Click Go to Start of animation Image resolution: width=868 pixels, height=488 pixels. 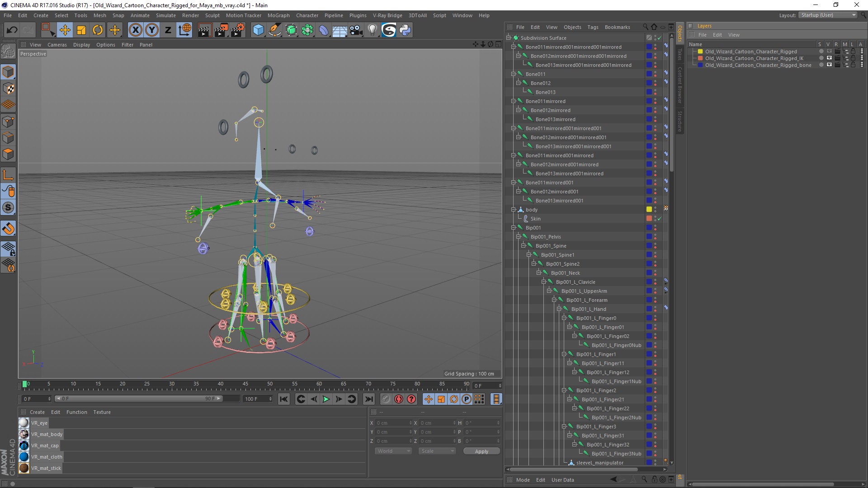283,399
